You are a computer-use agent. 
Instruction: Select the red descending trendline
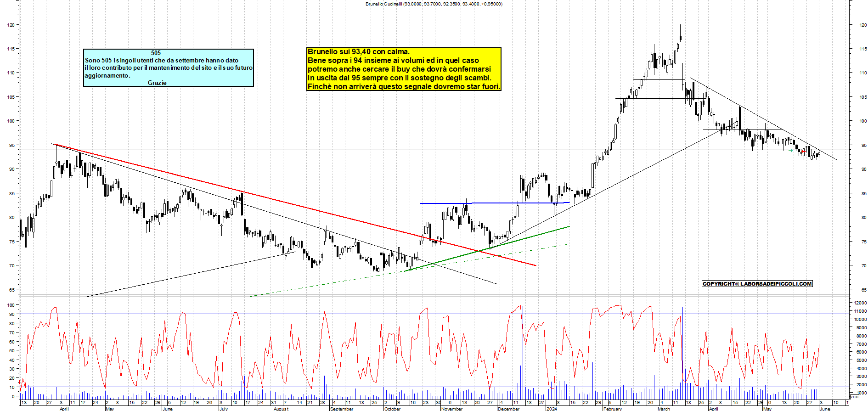click(x=294, y=205)
